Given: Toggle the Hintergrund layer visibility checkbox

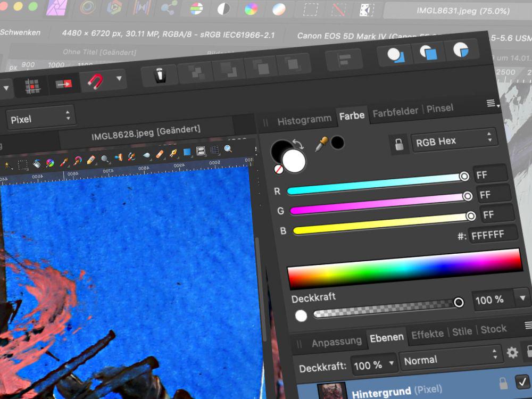Looking at the screenshot, I should pos(521,381).
